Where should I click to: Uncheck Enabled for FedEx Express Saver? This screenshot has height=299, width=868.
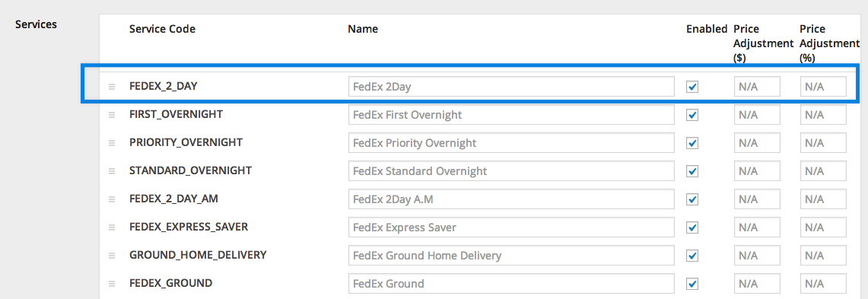coord(692,227)
